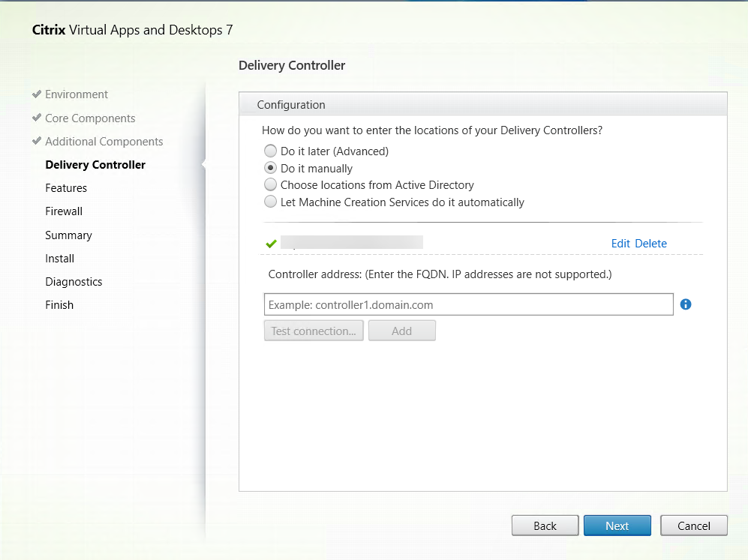Click the Core Components checkmark icon
Screen dimensions: 748x560
(37, 118)
